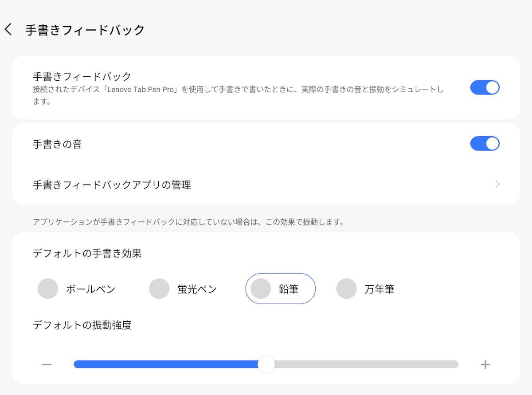Click the 手書きフィードバック page title

(85, 30)
